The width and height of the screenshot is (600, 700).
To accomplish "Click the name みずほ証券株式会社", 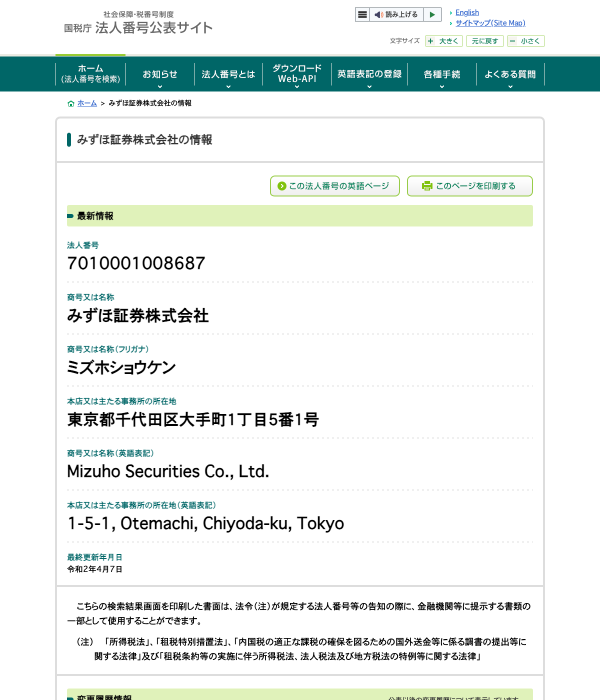I will (138, 315).
